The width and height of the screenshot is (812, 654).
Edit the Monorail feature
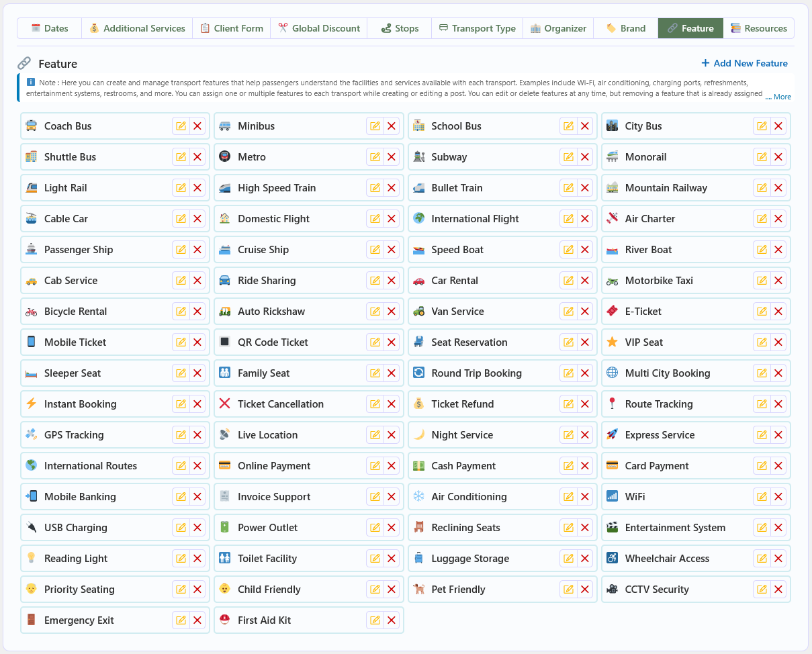762,157
